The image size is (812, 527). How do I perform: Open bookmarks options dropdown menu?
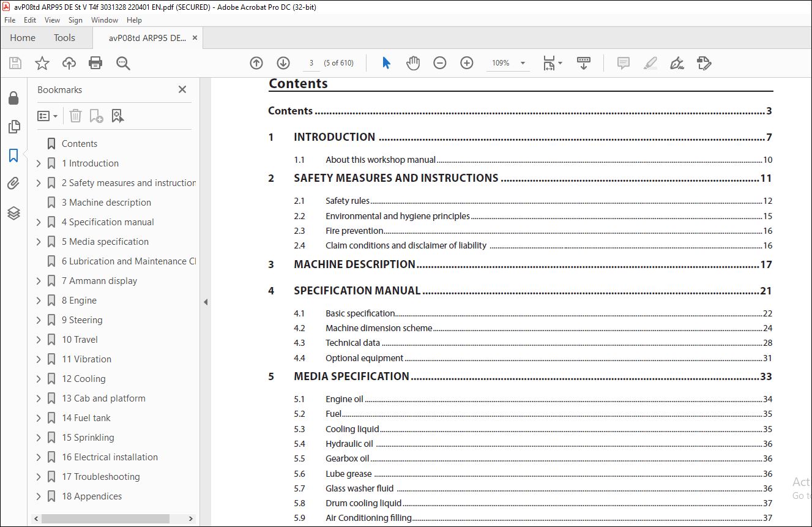(x=48, y=116)
